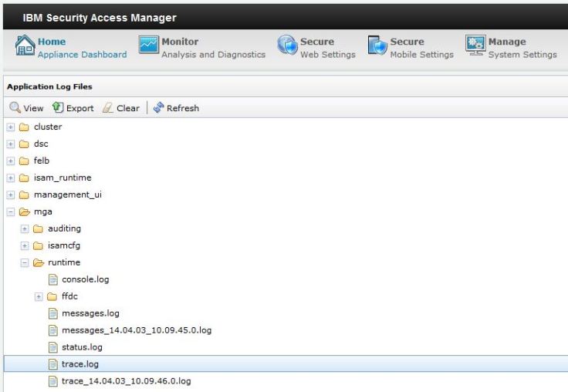Select the console.log file
The width and height of the screenshot is (568, 392).
[85, 279]
